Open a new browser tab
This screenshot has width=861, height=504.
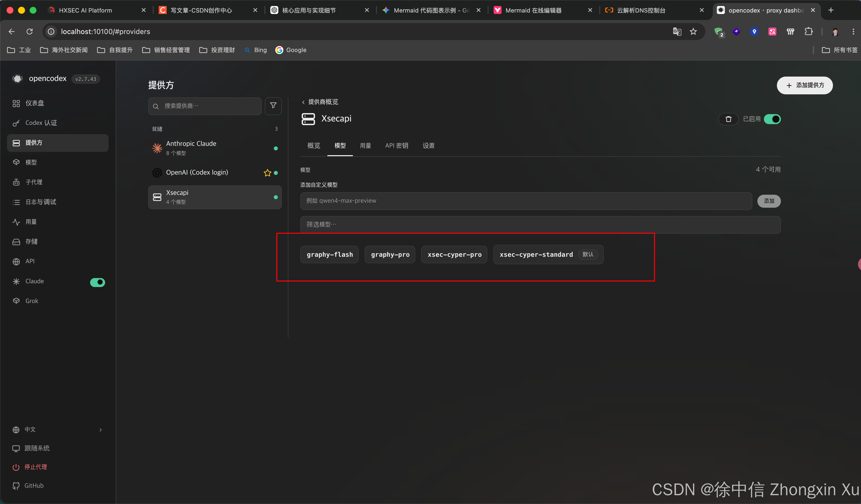(x=831, y=10)
